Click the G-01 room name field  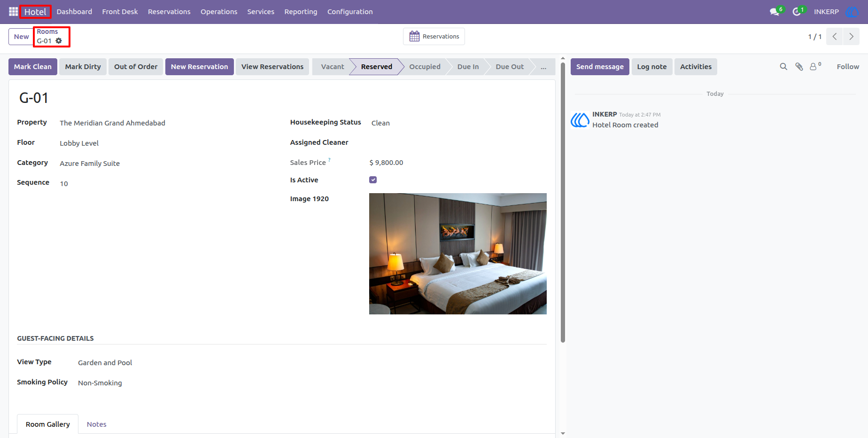pos(34,98)
